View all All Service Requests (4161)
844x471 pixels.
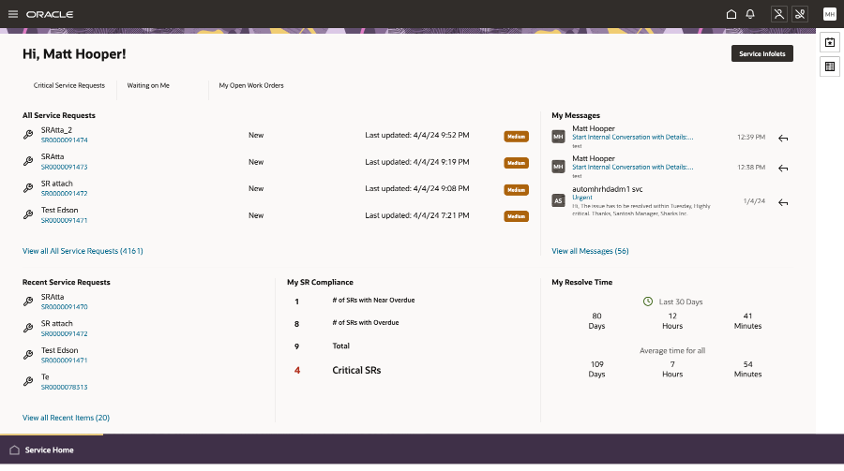82,251
